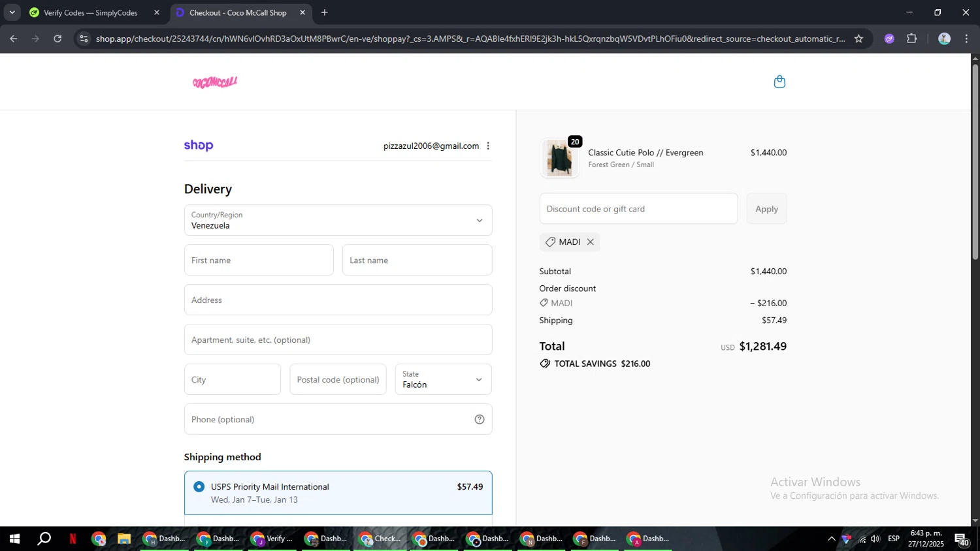Switch to the Verify... Chrome taskbar window

point(272,539)
